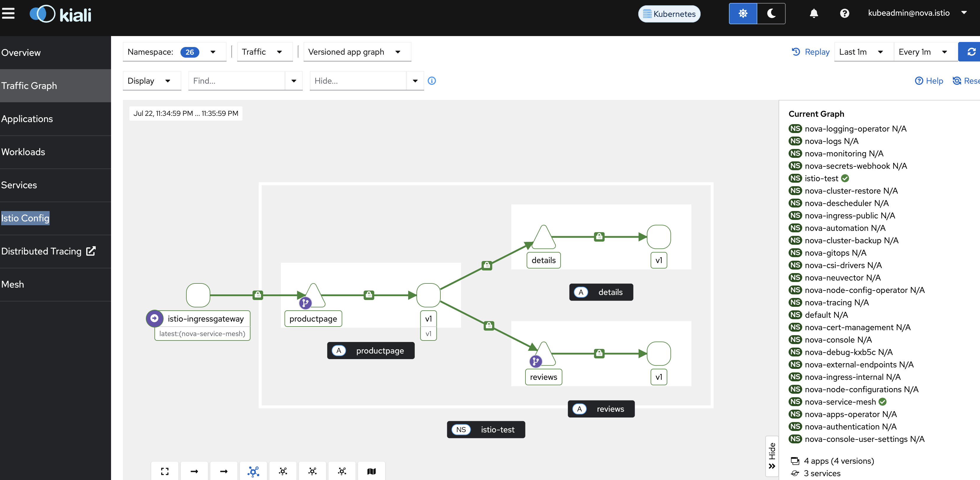Open the help question-mark menu in header
The width and height of the screenshot is (980, 480).
coord(844,14)
